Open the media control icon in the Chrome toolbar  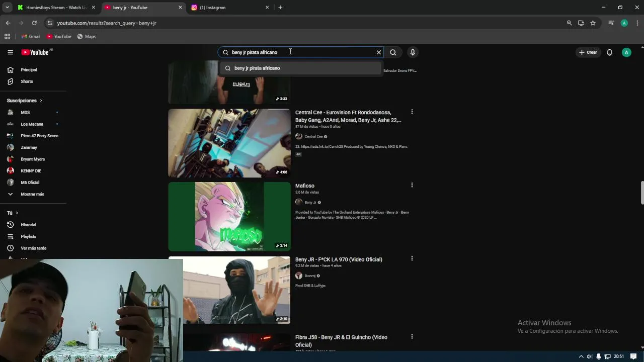611,23
